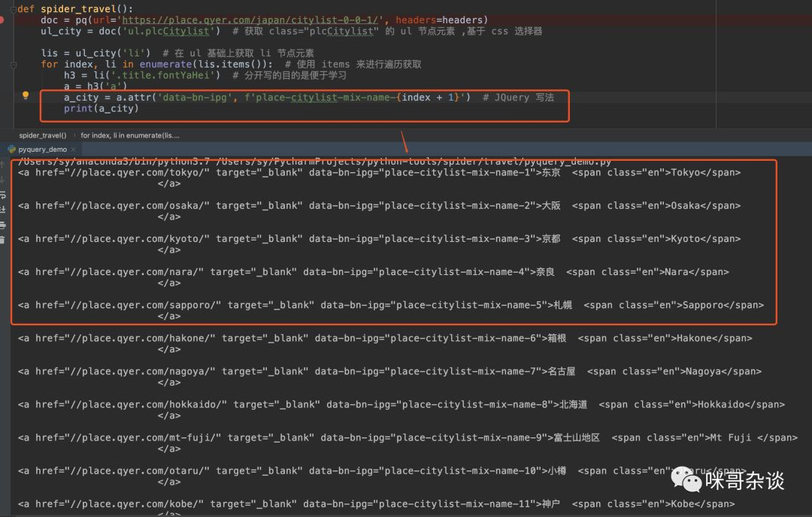Viewport: 812px width, 517px height.
Task: Click the nara href output line
Action: pos(374,272)
